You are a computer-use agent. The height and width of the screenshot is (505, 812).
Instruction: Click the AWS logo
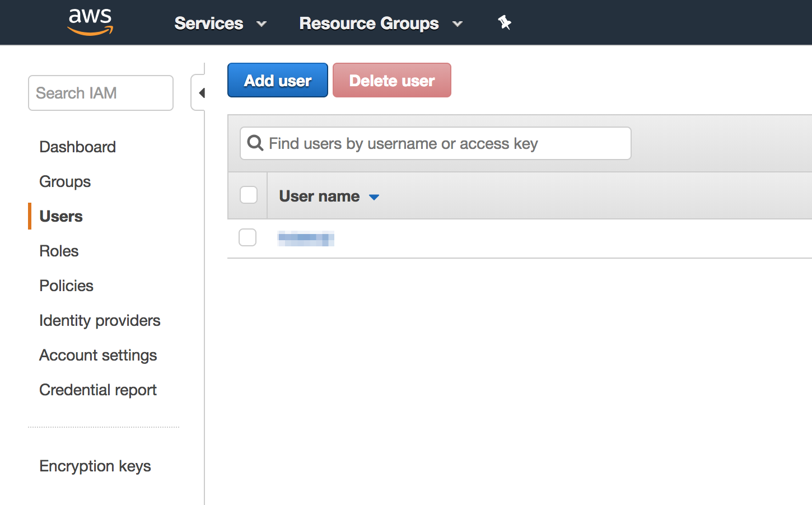coord(90,22)
